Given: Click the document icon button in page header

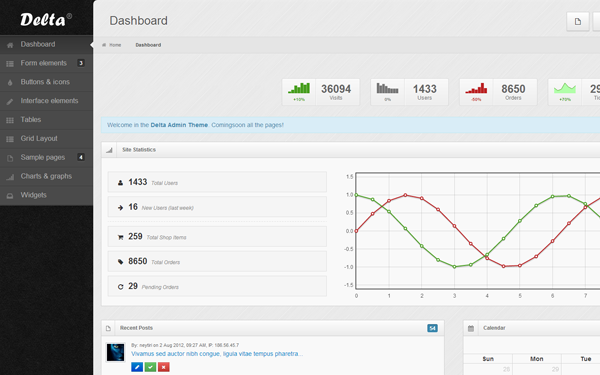Looking at the screenshot, I should pyautogui.click(x=577, y=21).
